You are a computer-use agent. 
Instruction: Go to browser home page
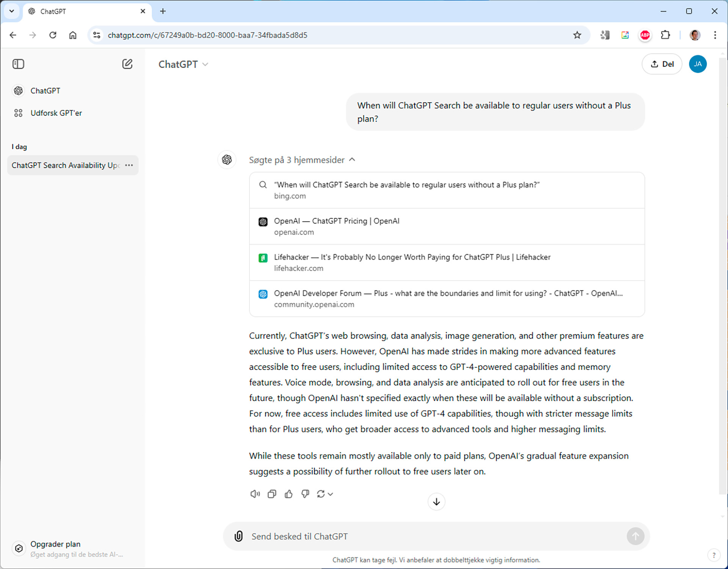pos(73,35)
